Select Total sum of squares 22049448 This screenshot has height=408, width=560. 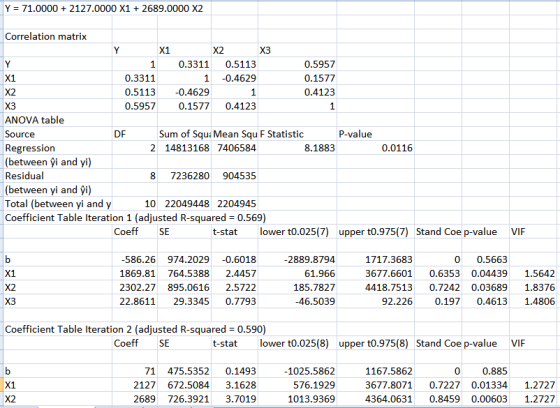(185, 204)
